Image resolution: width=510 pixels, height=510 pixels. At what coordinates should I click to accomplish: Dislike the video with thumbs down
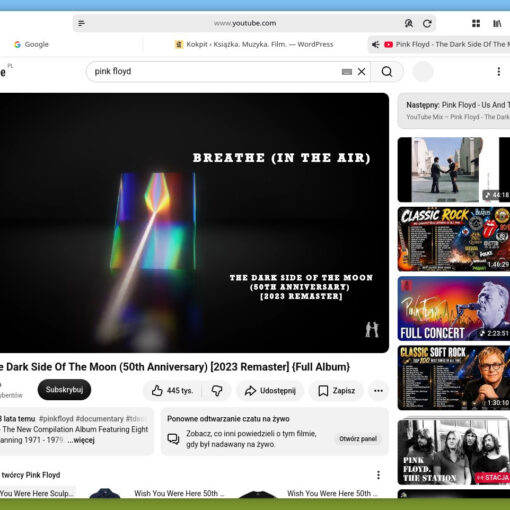pyautogui.click(x=217, y=390)
